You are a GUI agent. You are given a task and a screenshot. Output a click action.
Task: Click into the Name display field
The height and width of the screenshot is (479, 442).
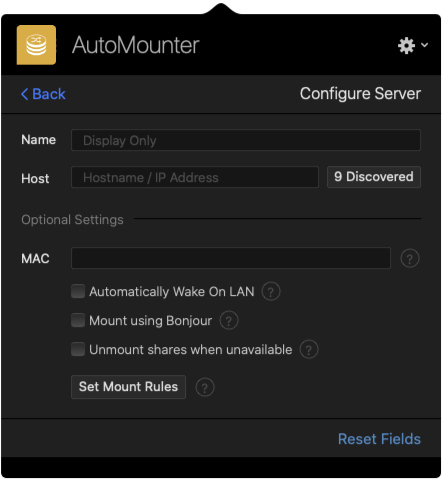pos(246,140)
